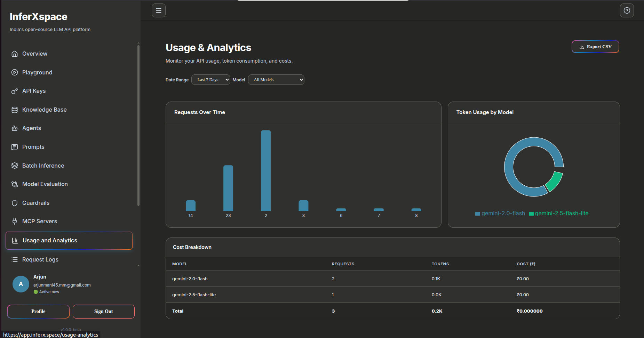Navigate to Knowledge Base
Viewport: 644px width, 338px height.
(x=45, y=110)
